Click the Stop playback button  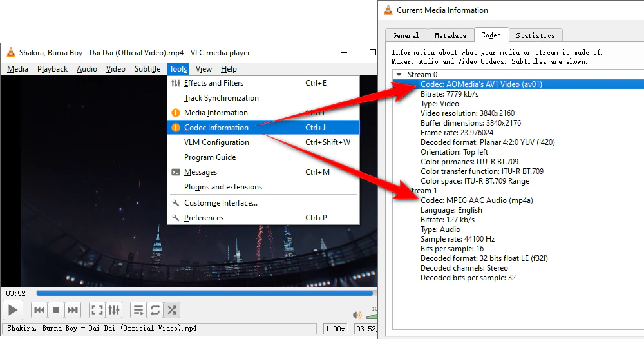(56, 310)
